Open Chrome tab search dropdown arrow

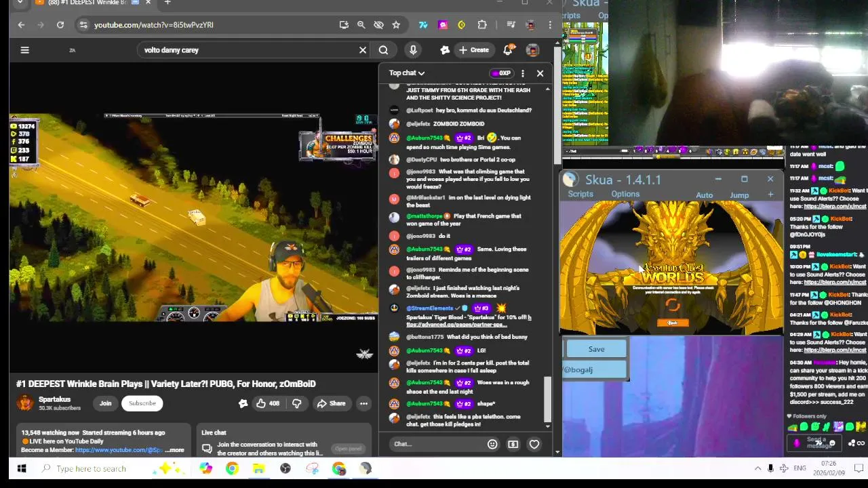click(x=20, y=3)
